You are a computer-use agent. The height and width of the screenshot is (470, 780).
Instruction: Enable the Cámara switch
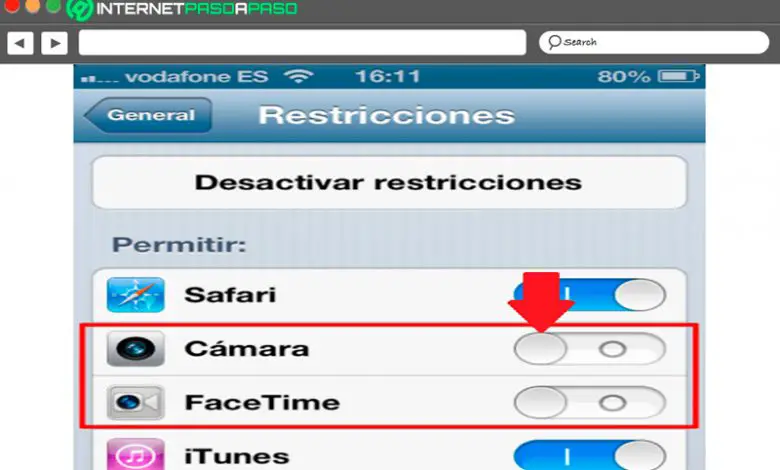pyautogui.click(x=590, y=349)
